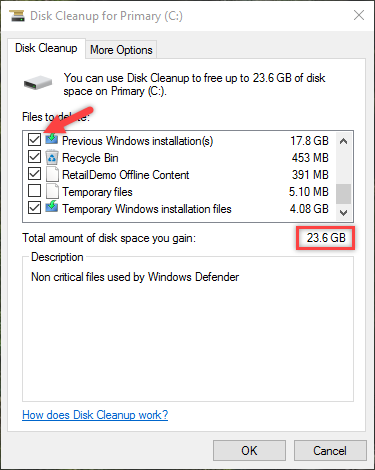Select the Disk Cleanup tab

(46, 48)
